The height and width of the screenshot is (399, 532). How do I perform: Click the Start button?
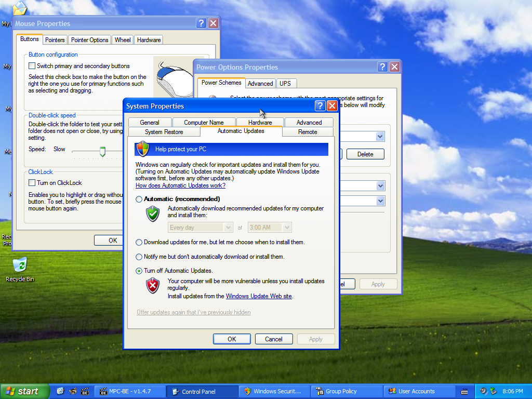click(x=24, y=391)
